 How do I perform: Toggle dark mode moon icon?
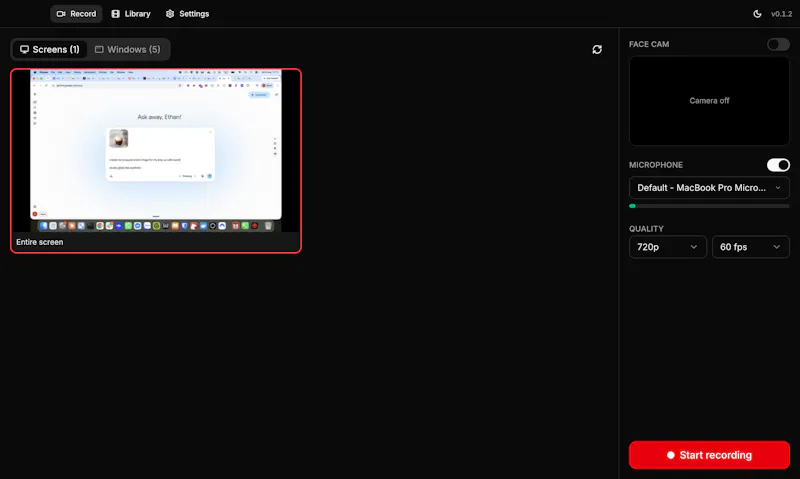[x=757, y=14]
